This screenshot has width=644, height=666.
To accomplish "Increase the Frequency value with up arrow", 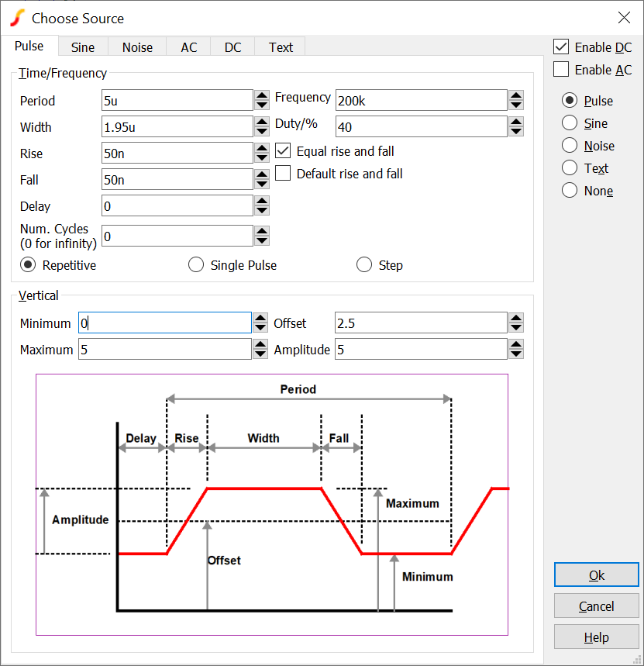I will [x=516, y=95].
